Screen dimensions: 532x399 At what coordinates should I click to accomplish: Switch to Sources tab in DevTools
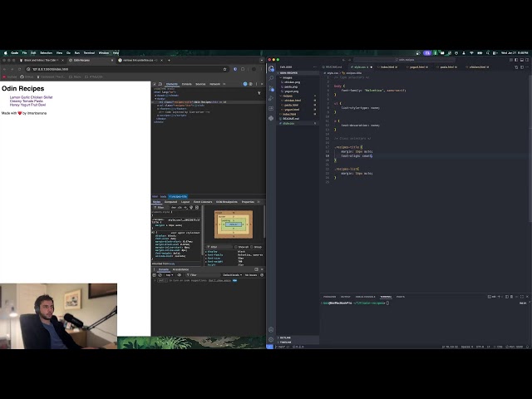coord(200,84)
